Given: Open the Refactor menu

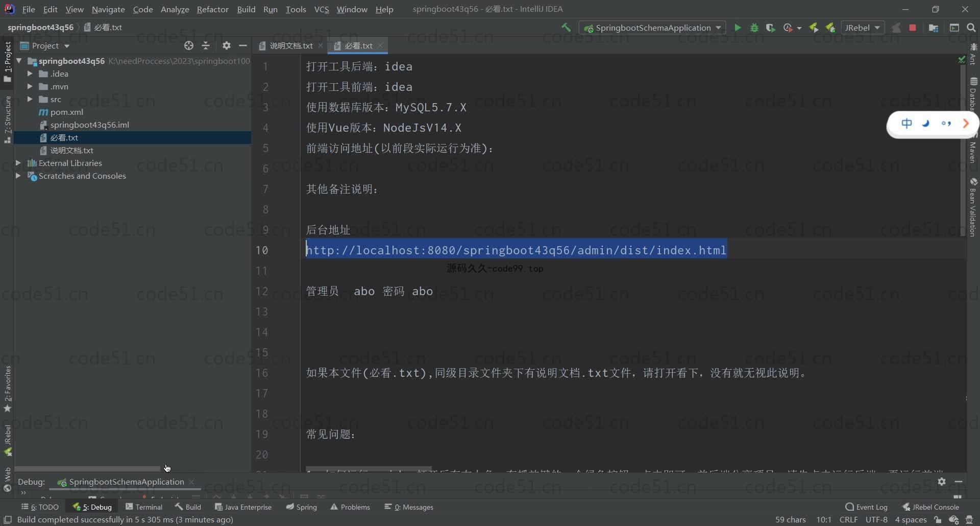Looking at the screenshot, I should [x=212, y=9].
